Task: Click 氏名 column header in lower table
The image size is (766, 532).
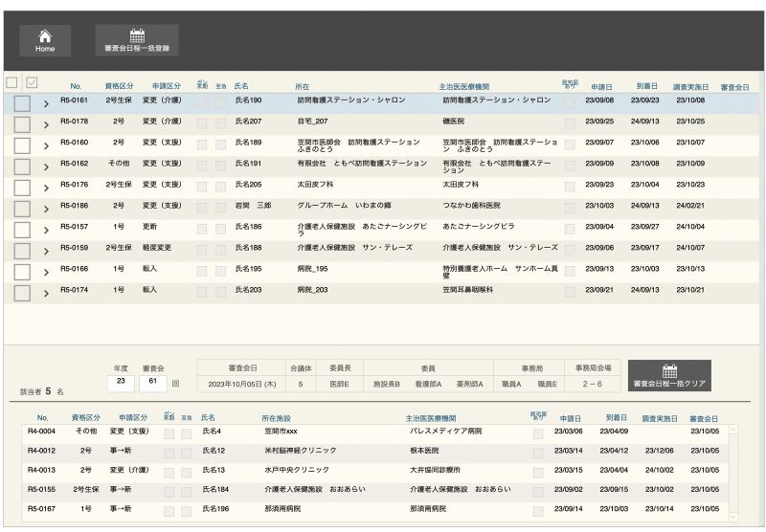Action: pos(208,418)
